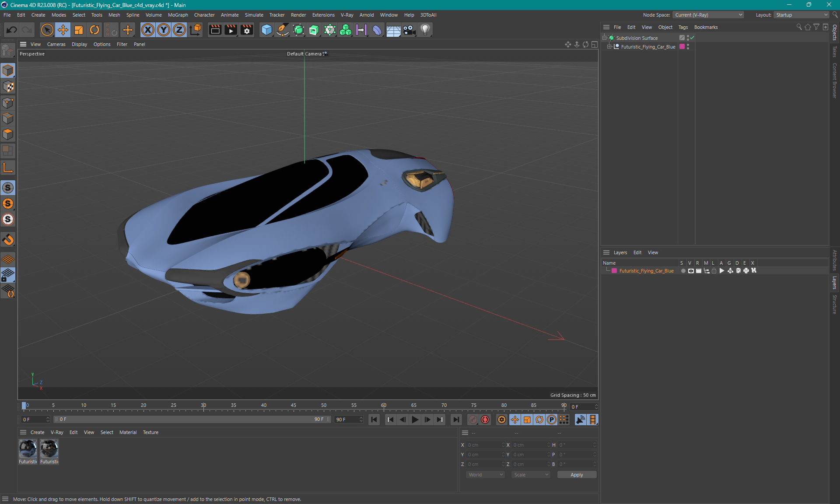Toggle Subdivision Surface checkmark enable

tap(693, 37)
